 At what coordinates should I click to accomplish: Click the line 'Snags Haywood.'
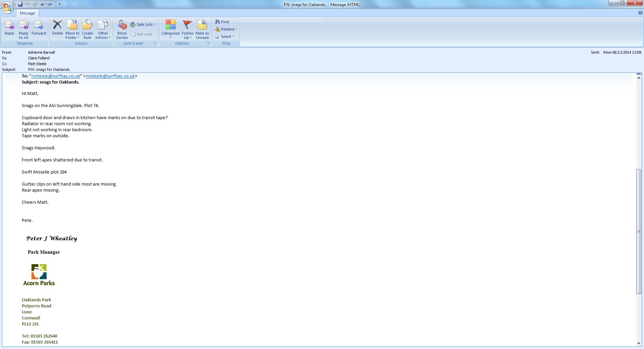tap(39, 148)
